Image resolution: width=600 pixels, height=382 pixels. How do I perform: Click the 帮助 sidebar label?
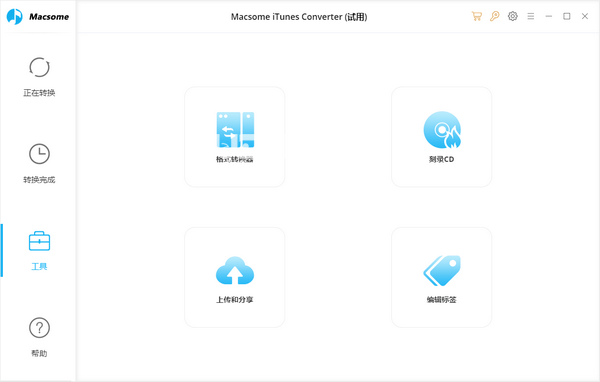pyautogui.click(x=39, y=353)
